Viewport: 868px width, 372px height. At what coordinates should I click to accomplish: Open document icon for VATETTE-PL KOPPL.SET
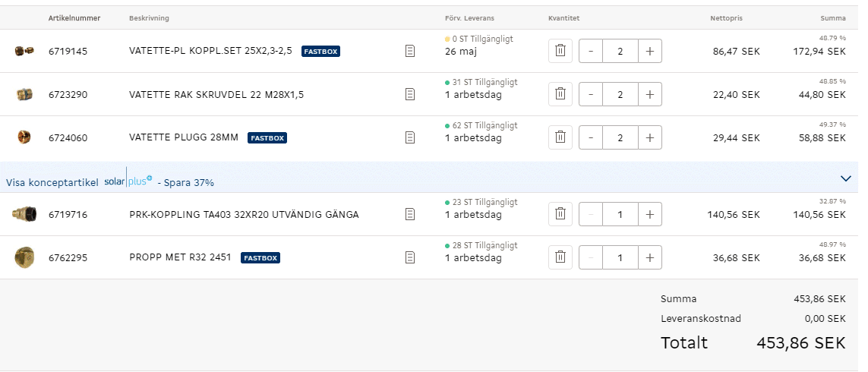pyautogui.click(x=410, y=51)
